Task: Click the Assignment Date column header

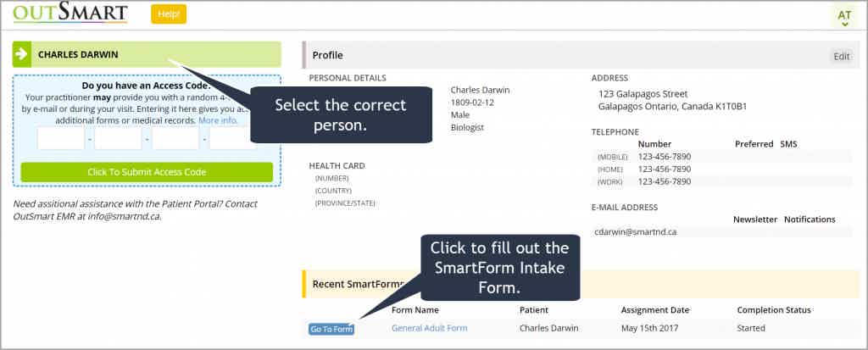Action: (x=655, y=310)
